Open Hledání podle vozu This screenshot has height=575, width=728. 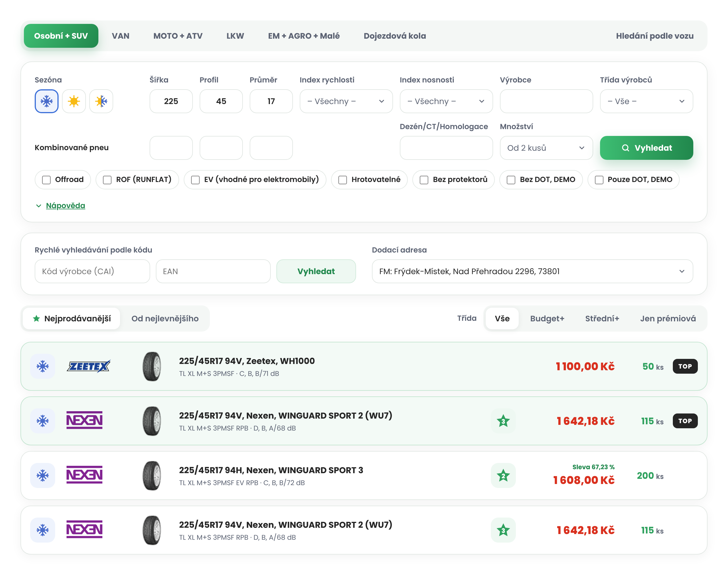point(655,36)
